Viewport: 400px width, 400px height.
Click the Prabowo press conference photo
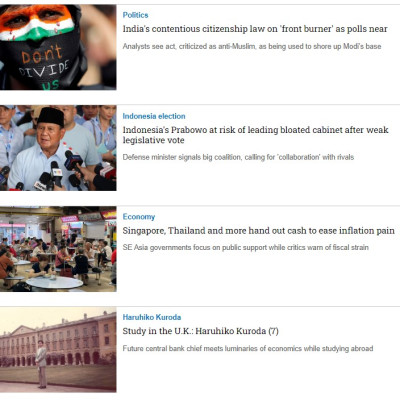point(58,148)
